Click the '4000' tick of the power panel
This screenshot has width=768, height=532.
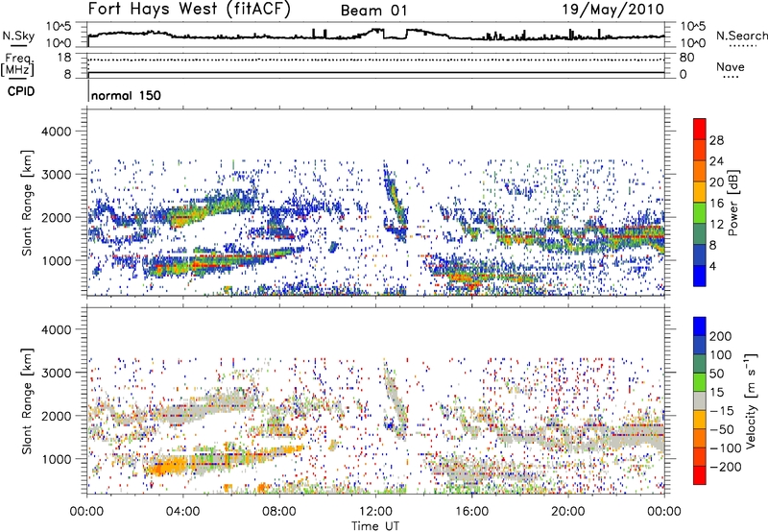coord(57,132)
